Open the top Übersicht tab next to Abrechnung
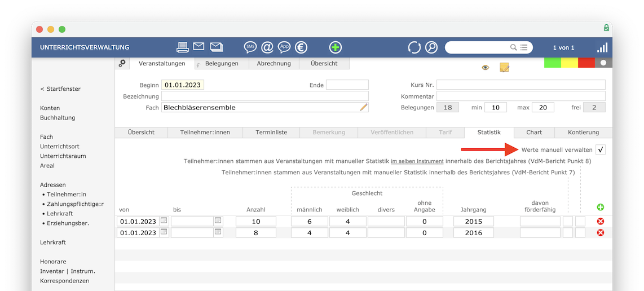 point(324,63)
